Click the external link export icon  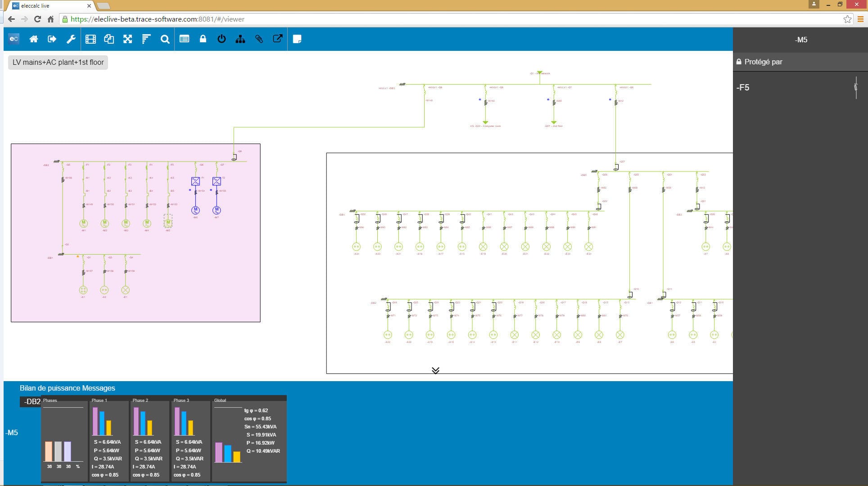(x=278, y=39)
